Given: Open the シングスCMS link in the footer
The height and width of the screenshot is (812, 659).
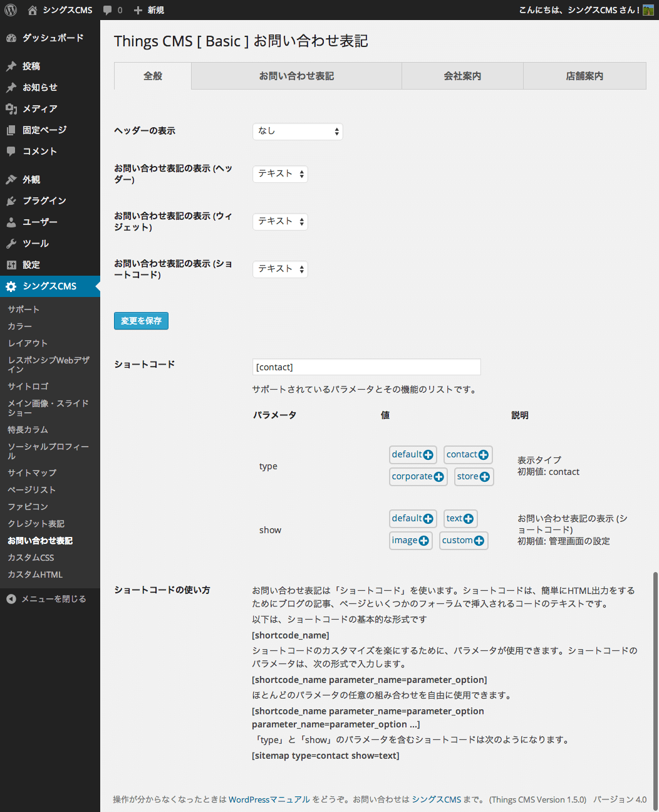Looking at the screenshot, I should 437,799.
